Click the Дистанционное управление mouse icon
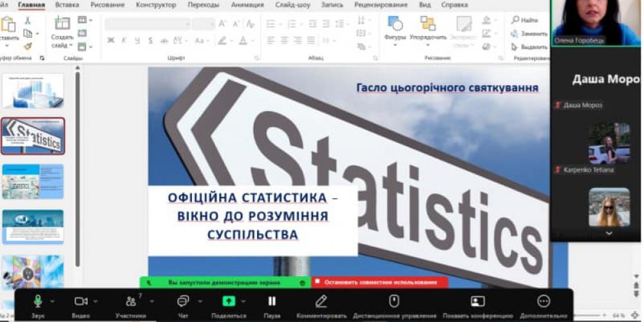Image resolution: width=644 pixels, height=322 pixels. point(394,301)
